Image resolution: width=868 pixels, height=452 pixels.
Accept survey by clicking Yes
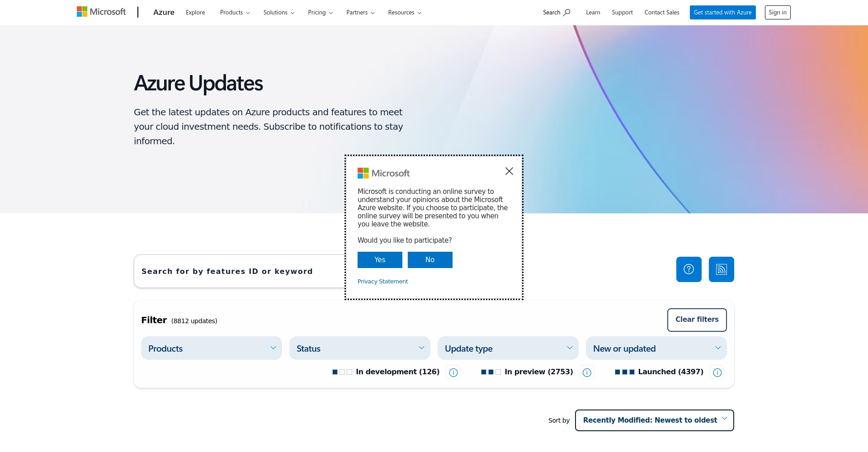click(380, 260)
